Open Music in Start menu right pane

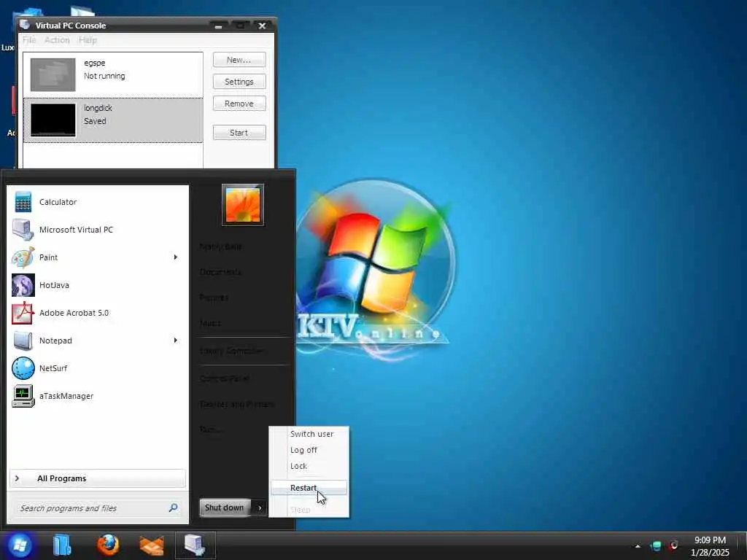(x=210, y=323)
